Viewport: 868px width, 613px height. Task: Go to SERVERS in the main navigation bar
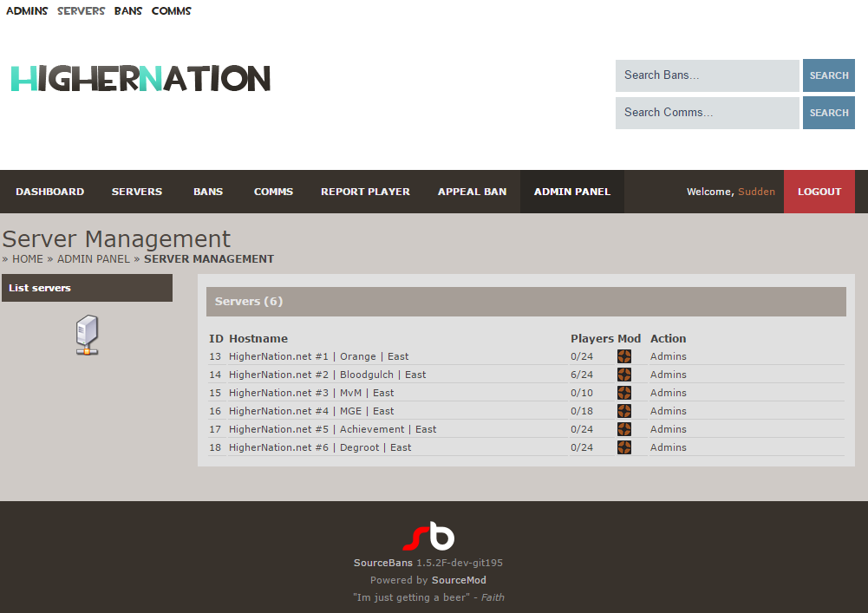pyautogui.click(x=137, y=192)
